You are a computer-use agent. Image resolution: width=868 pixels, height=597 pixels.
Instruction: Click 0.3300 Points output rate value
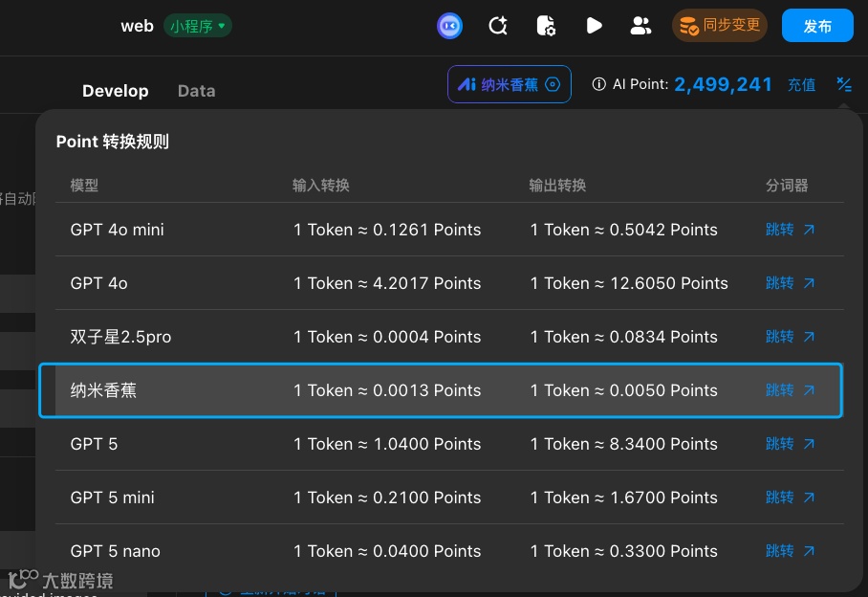click(x=663, y=551)
